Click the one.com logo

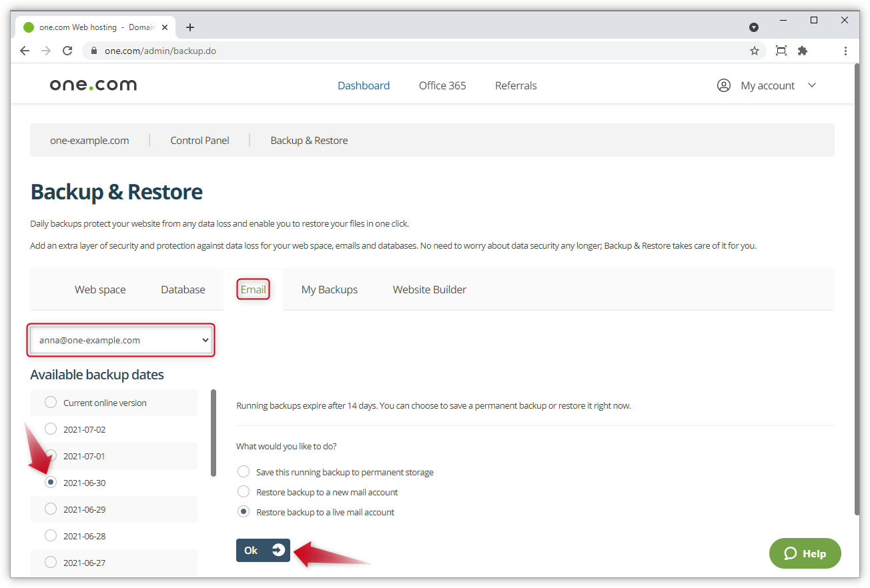coord(93,84)
